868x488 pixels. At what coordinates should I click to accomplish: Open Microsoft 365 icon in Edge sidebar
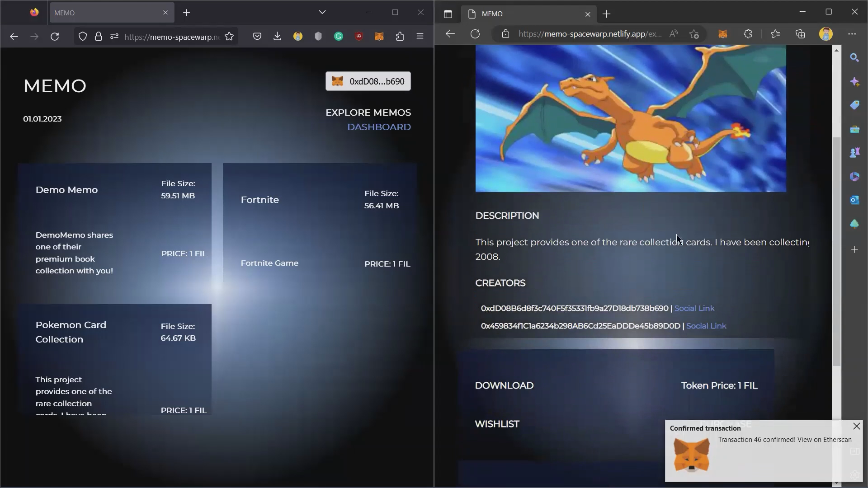pos(854,176)
